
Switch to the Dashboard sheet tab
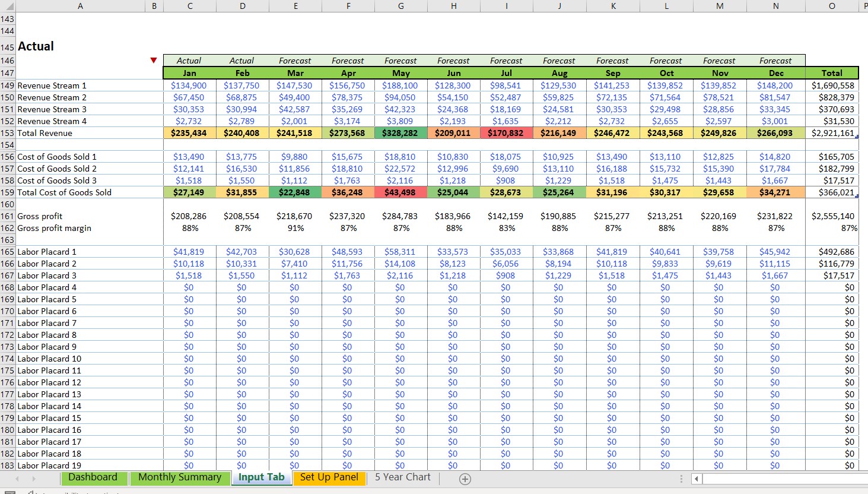(94, 477)
